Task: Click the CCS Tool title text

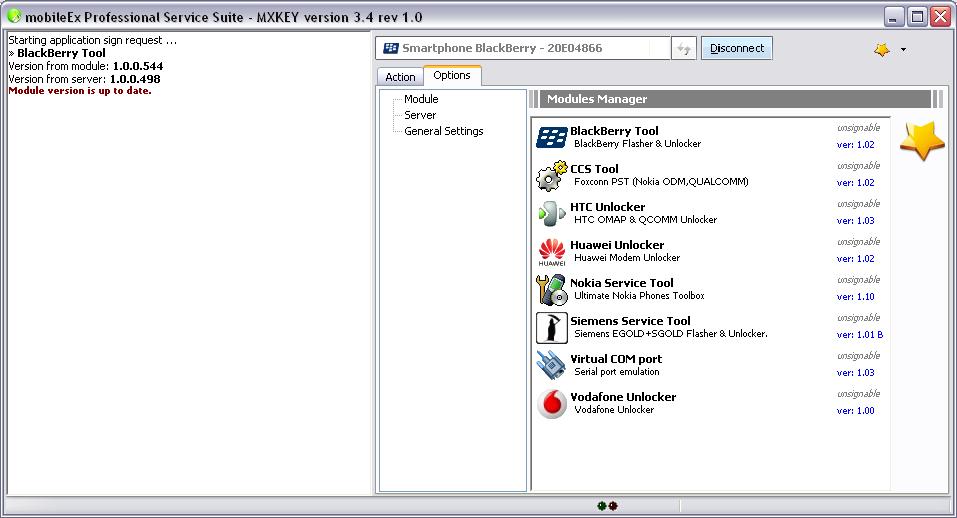Action: coord(594,168)
